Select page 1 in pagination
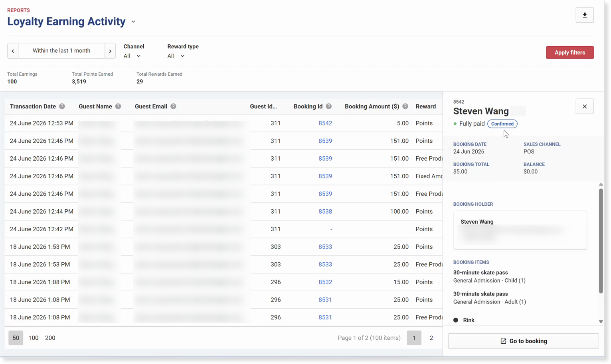Image resolution: width=611 pixels, height=364 pixels. point(414,338)
